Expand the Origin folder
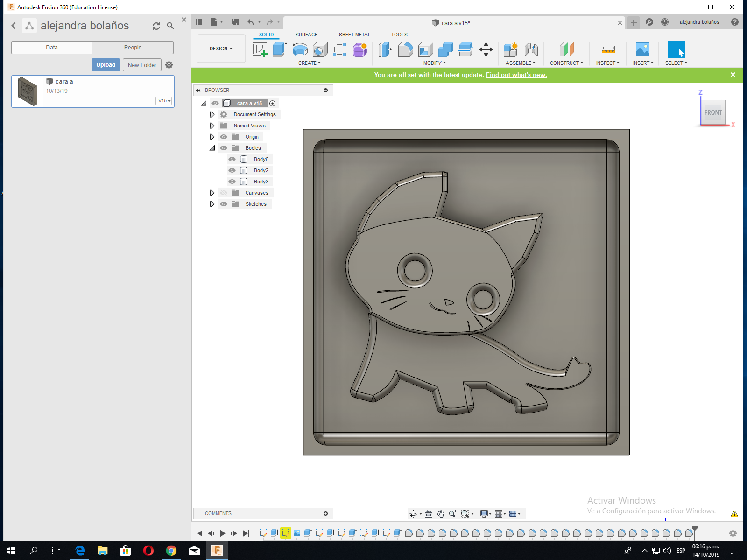 click(212, 137)
